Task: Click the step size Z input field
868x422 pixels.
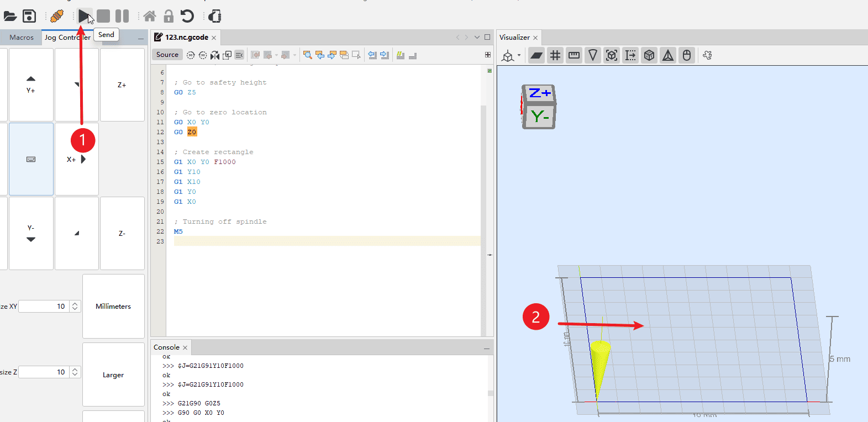Action: point(43,372)
